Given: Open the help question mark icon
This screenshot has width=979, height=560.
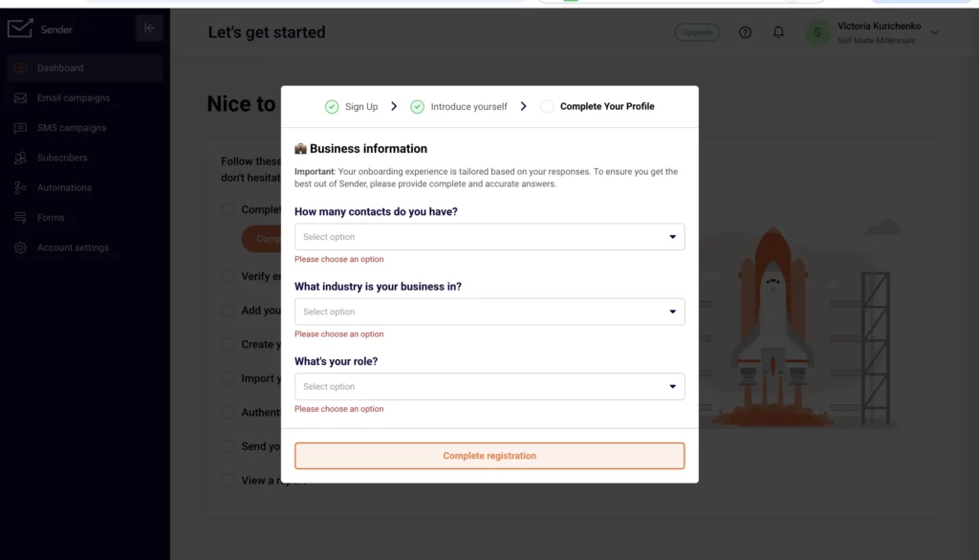Looking at the screenshot, I should 746,32.
